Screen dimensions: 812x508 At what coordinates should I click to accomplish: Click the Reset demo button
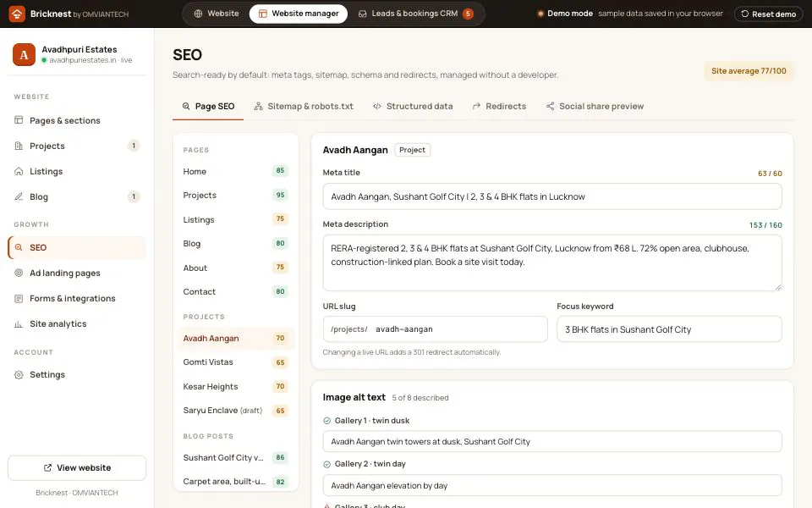(x=769, y=14)
